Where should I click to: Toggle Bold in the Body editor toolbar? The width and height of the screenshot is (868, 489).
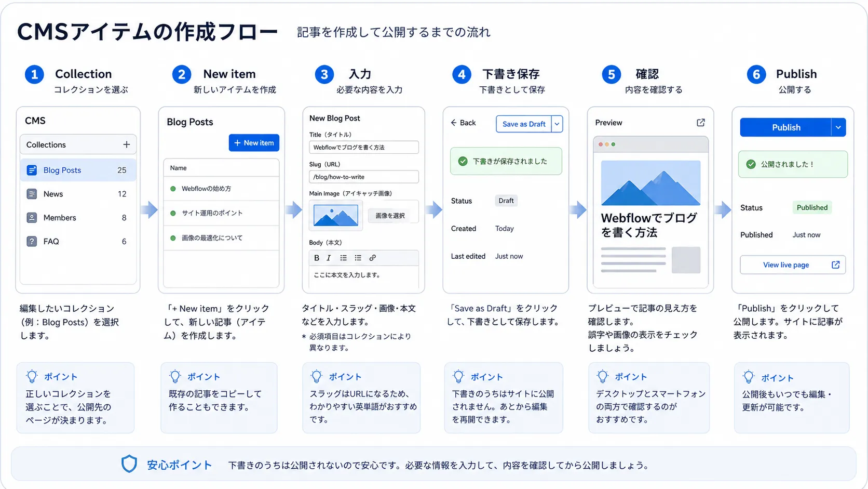point(317,258)
